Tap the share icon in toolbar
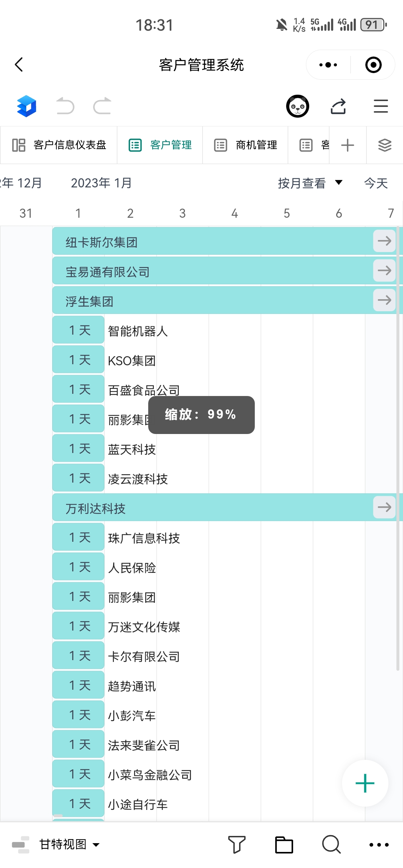The height and width of the screenshot is (868, 403). pyautogui.click(x=338, y=106)
